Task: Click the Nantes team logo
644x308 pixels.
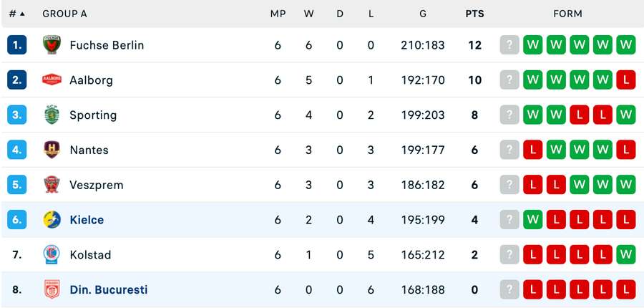Action: (52, 150)
